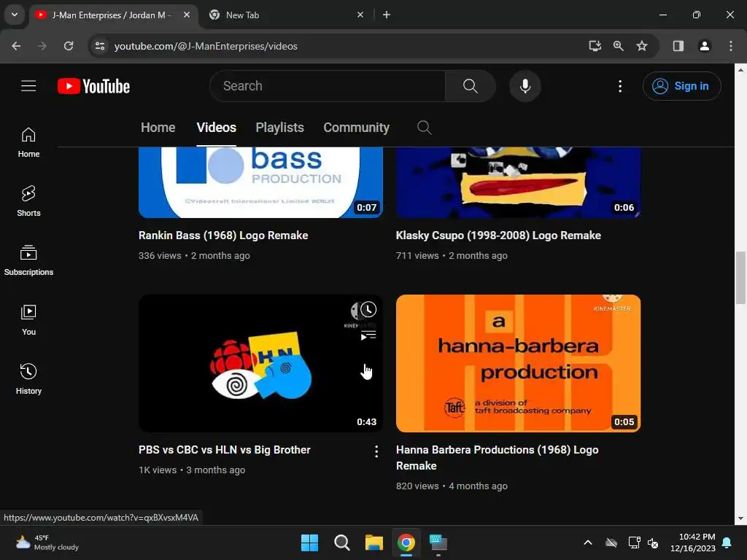Open File Explorer from the taskbar
Viewport: 747px width, 560px height.
(374, 542)
